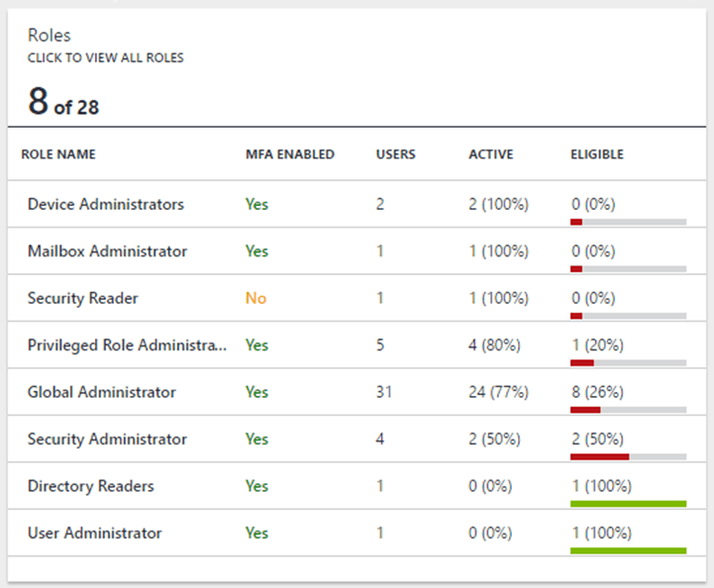Sort by the MFA Enabled column header
Screen dimensions: 714x588
tap(290, 154)
